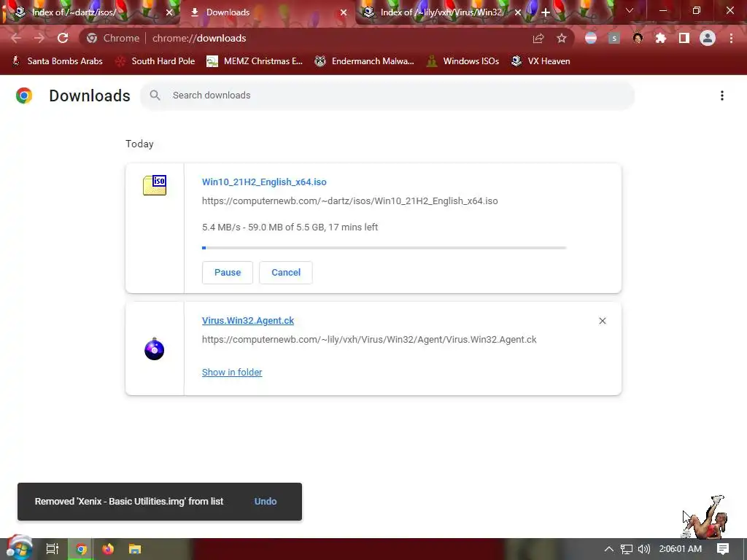Click the face avatar extension icon

click(638, 38)
